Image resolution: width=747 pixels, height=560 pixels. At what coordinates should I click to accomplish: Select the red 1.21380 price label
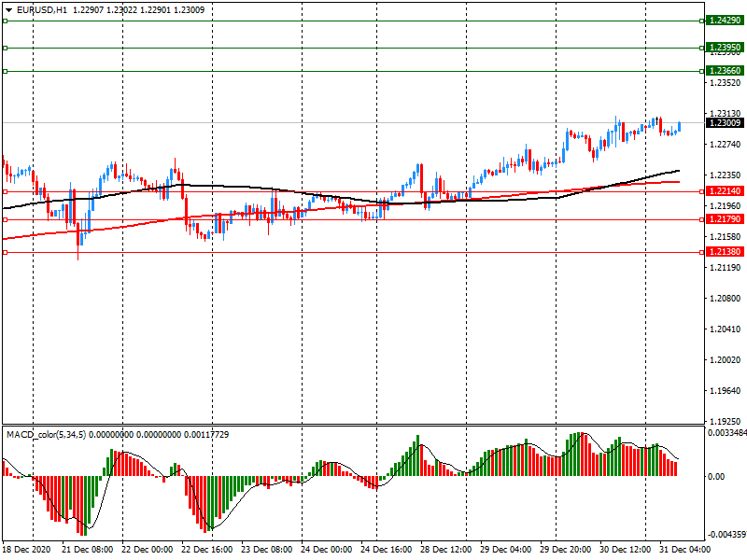click(x=725, y=252)
